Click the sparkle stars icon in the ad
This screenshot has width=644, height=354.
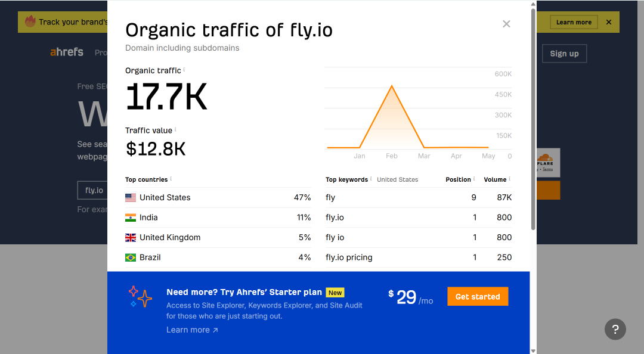(140, 297)
